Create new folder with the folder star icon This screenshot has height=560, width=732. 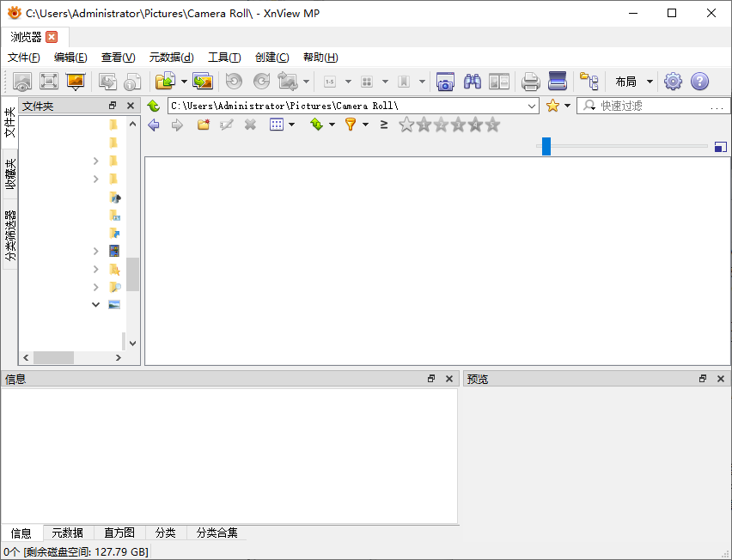(204, 125)
